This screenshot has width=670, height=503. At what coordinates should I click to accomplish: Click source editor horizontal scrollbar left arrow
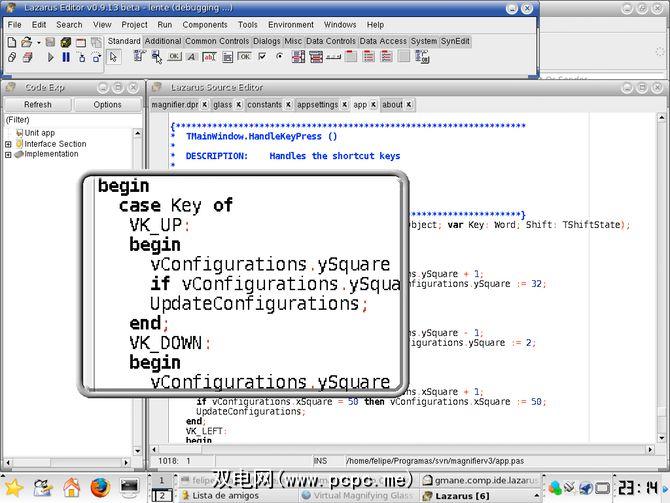pos(154,450)
